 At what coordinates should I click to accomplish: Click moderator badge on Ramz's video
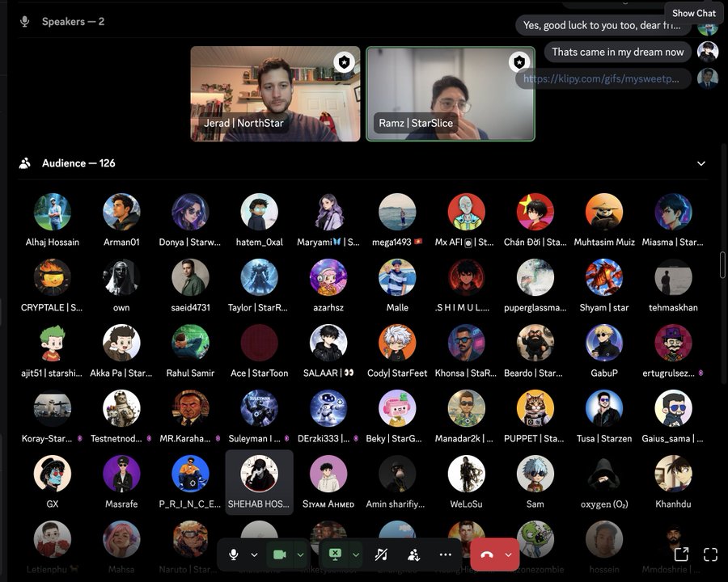(x=519, y=61)
